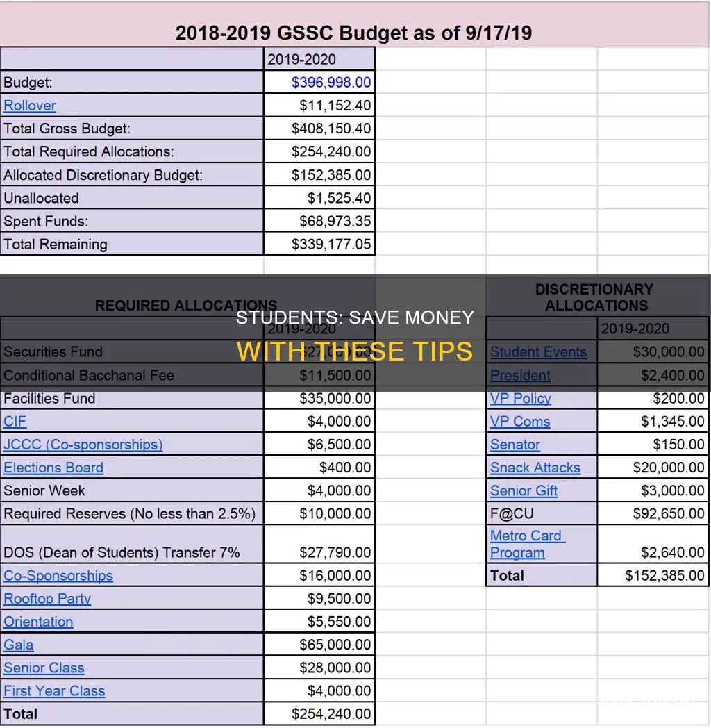Click the Co-Sponsorships link

58,576
